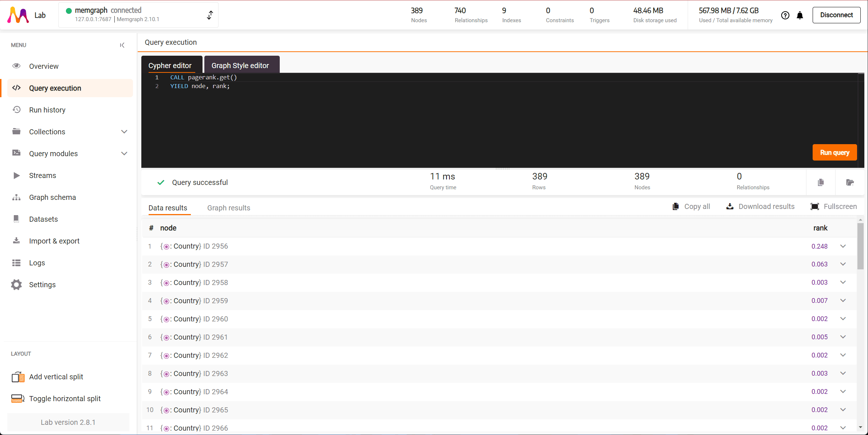Expand row 4 Country ID 2959
868x435 pixels.
(843, 300)
